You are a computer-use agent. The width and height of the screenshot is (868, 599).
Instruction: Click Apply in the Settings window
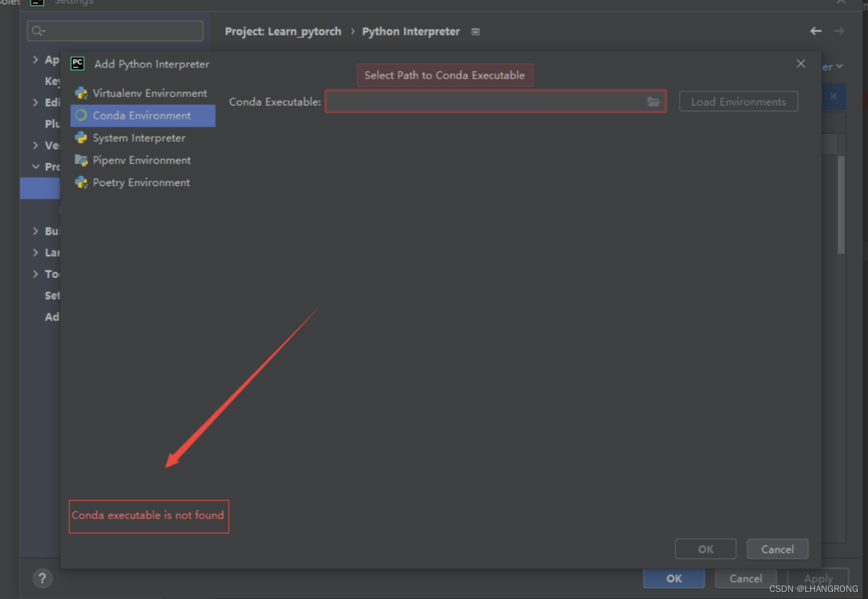818,579
